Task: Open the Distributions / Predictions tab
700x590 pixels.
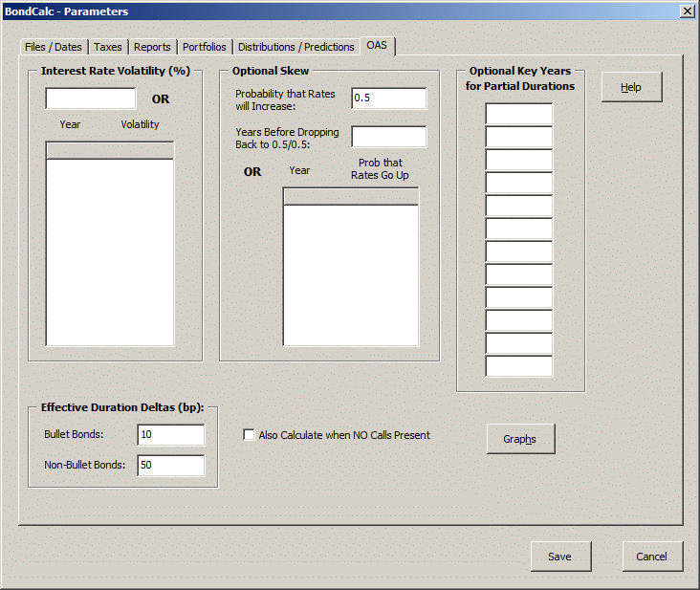Action: tap(295, 47)
